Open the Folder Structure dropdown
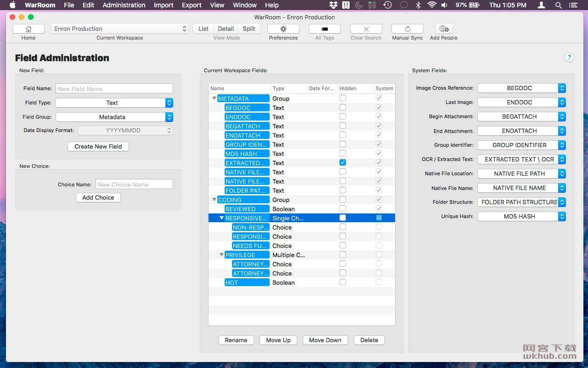Screen dimensions: 588x368 coord(521,202)
